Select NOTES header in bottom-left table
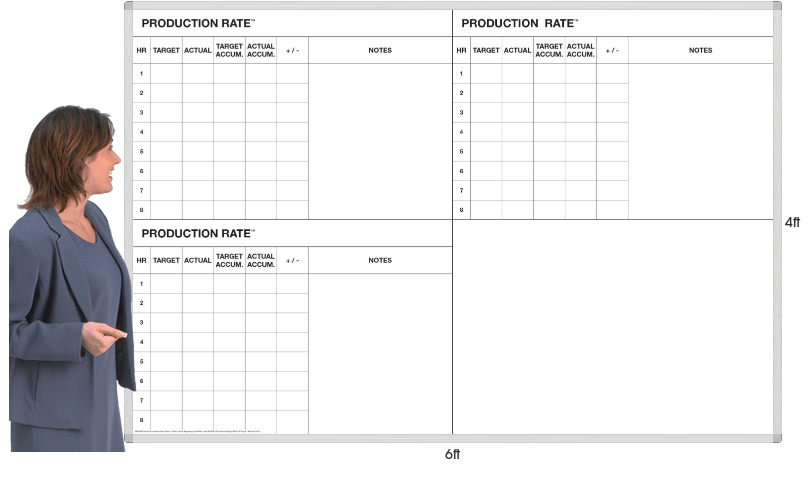 point(380,260)
